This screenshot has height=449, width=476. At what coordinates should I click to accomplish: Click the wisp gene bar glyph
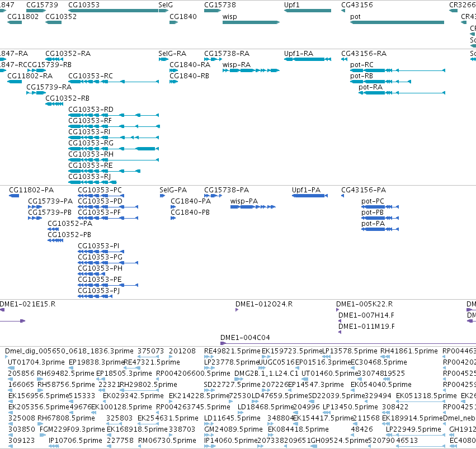click(251, 22)
